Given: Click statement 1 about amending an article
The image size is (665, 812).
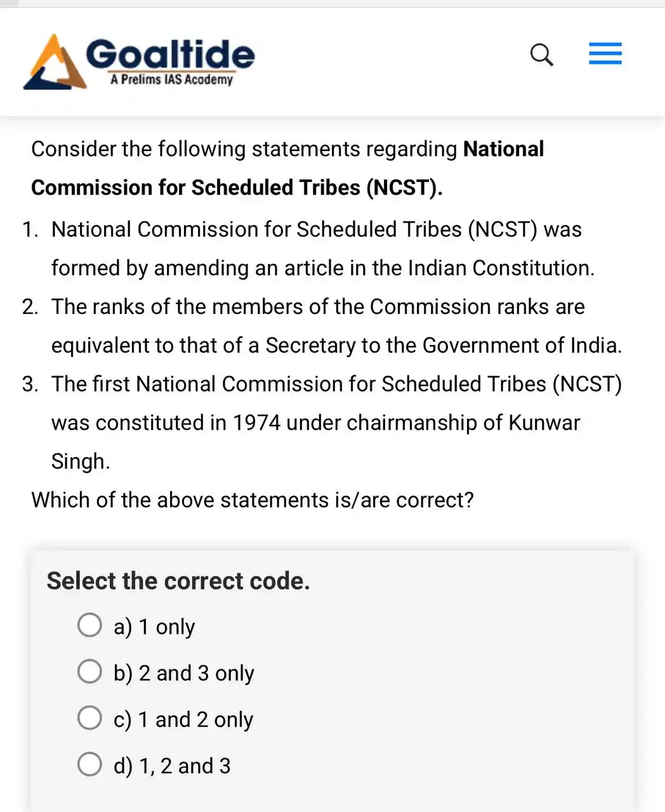Looking at the screenshot, I should point(316,249).
